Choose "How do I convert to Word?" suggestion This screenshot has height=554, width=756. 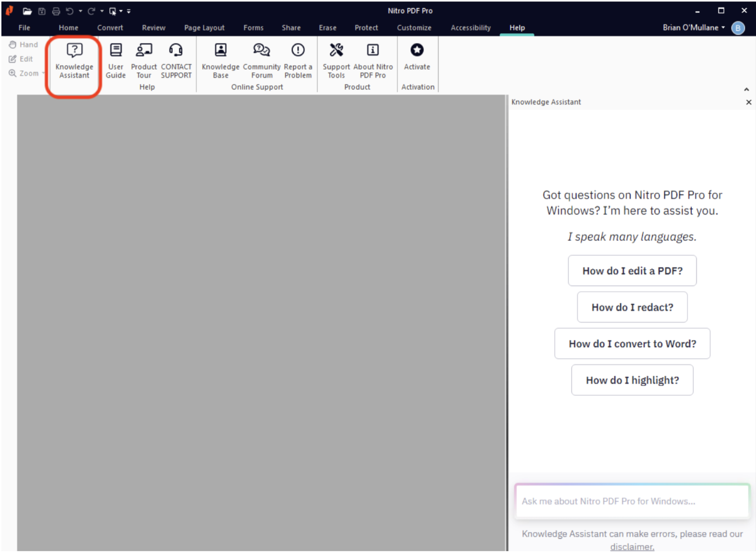tap(632, 343)
